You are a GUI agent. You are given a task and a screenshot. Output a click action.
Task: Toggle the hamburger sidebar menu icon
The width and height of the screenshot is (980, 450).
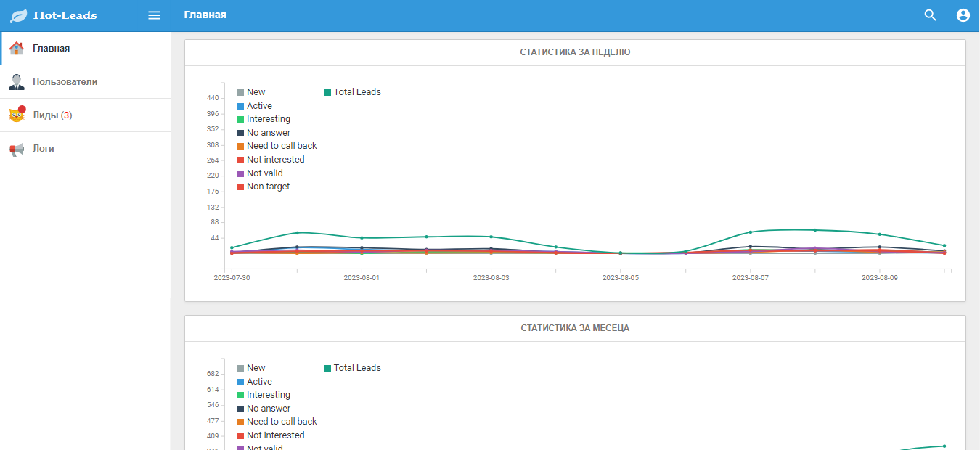point(155,15)
